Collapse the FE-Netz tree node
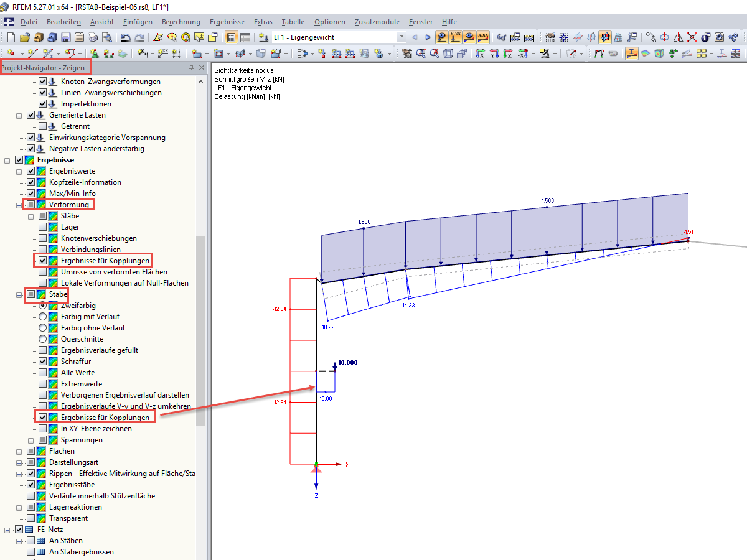 [x=7, y=530]
